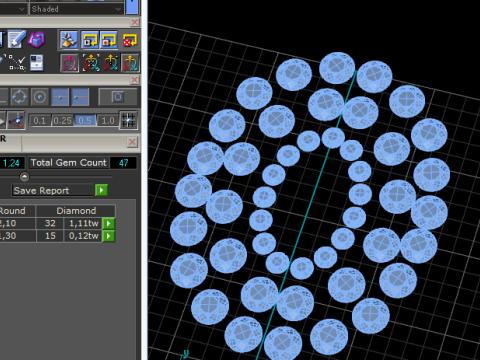
Task: Click the 1,11tw weight cell
Action: click(83, 223)
